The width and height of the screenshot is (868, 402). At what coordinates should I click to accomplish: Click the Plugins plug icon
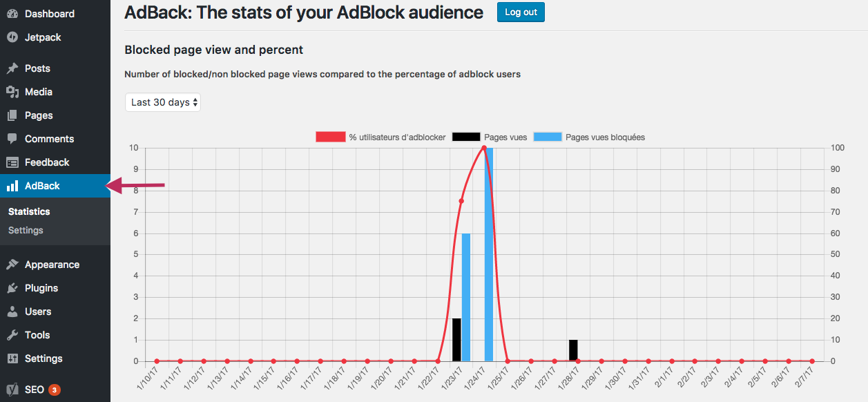coord(12,288)
